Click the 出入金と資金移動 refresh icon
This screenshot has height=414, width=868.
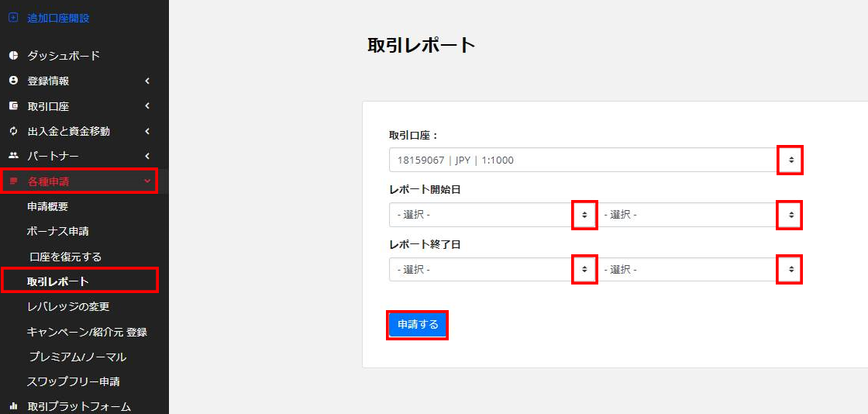click(x=13, y=131)
